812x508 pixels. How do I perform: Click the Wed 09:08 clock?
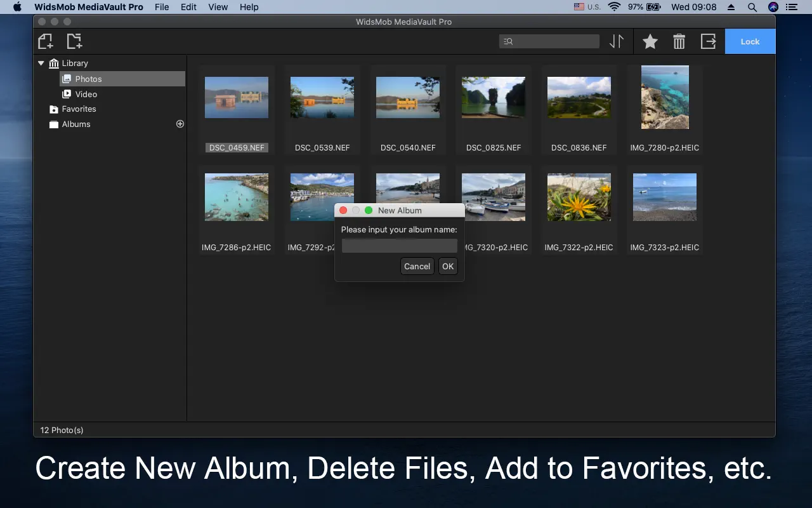click(x=693, y=7)
